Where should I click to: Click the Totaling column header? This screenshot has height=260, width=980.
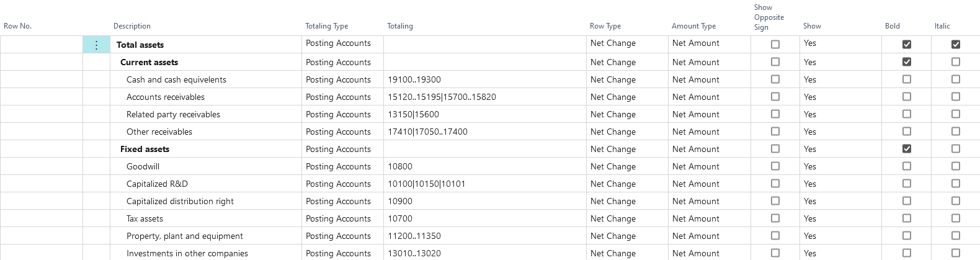[400, 26]
